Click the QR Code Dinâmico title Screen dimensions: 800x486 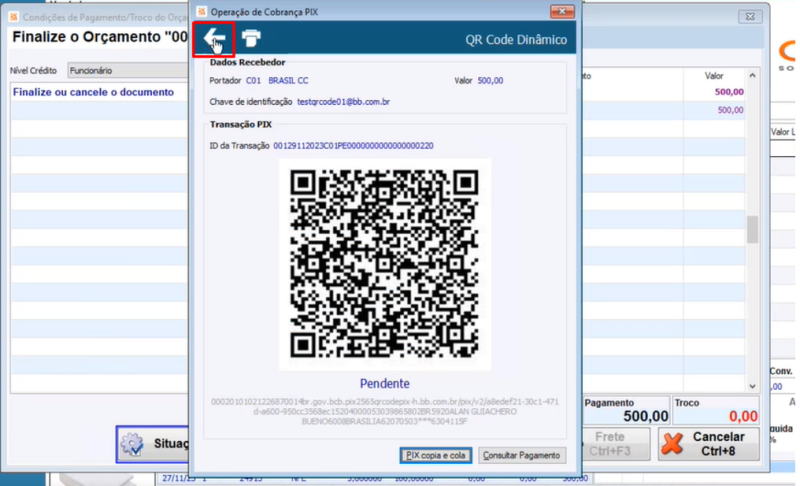(x=516, y=40)
